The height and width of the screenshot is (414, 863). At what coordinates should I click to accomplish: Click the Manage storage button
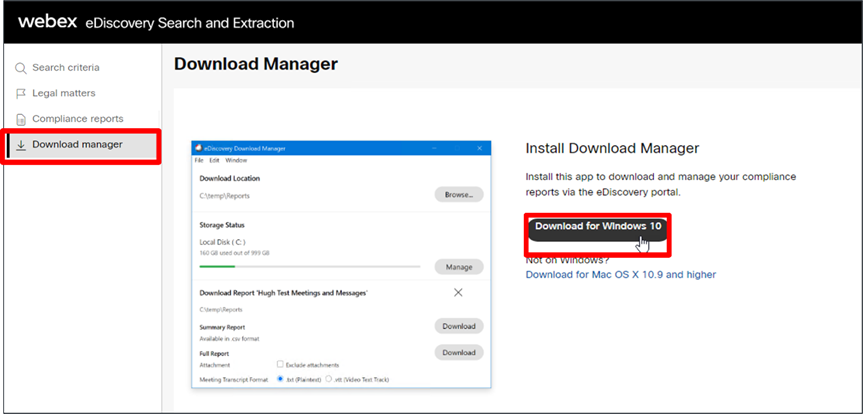pos(459,267)
